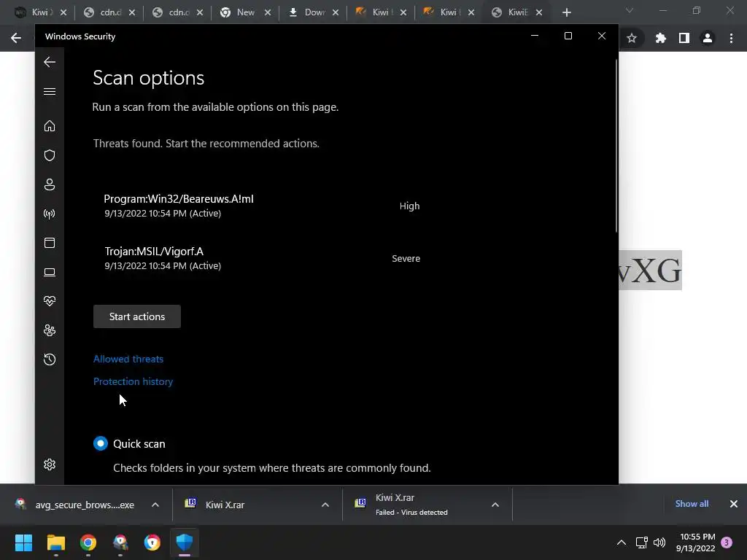747x560 pixels.
Task: Open taskbar volume control
Action: pos(659,542)
